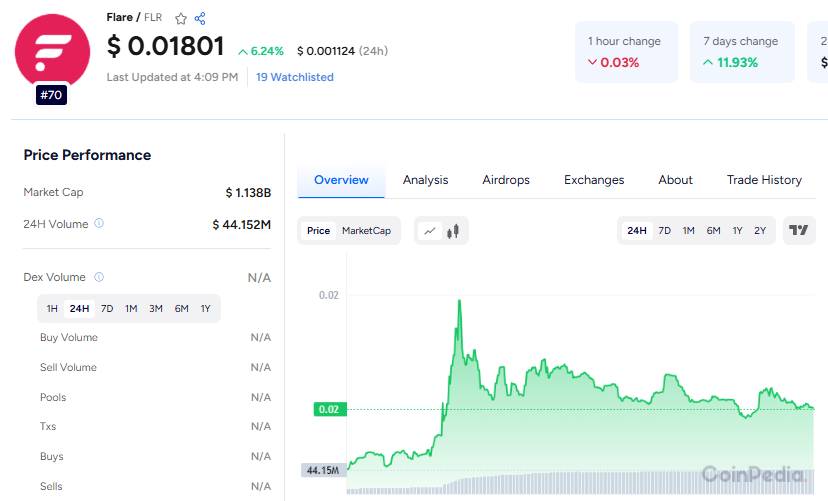Viewport: 828px width, 501px height.
Task: Open the About tab
Action: click(x=675, y=180)
